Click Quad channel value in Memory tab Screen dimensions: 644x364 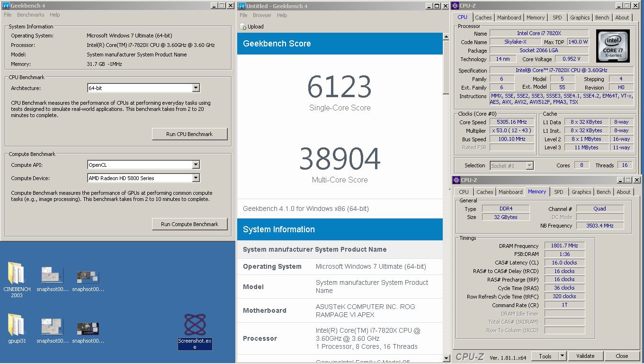(599, 209)
